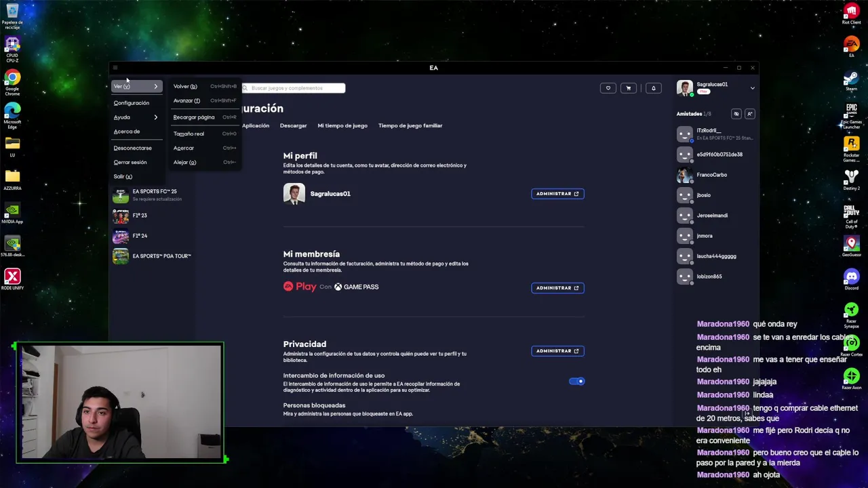Click Avanzar (f) in the submenu
868x488 pixels.
pyautogui.click(x=205, y=100)
